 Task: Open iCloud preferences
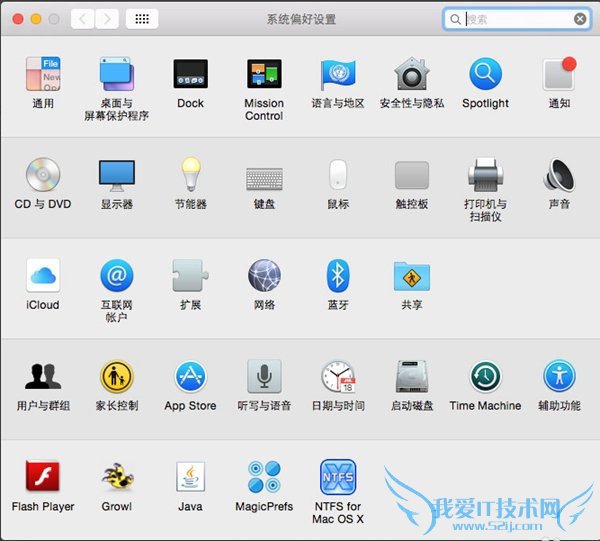tap(43, 275)
